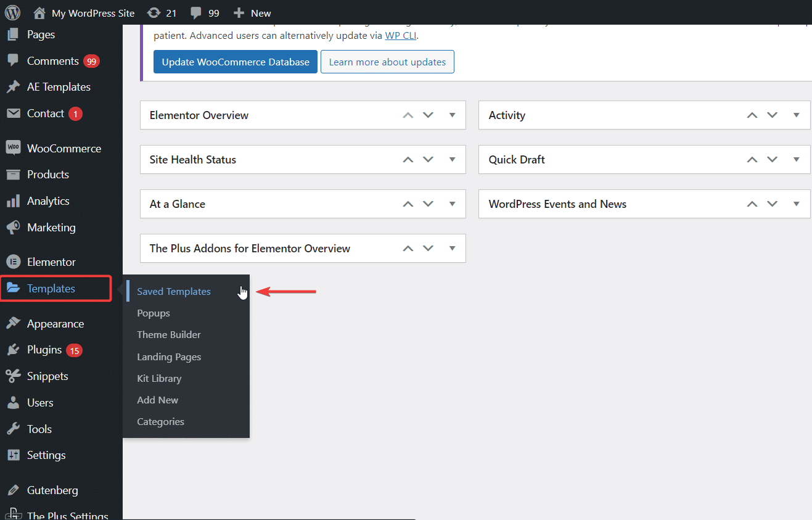812x520 pixels.
Task: Click the WooCommerce sidebar icon
Action: [14, 148]
